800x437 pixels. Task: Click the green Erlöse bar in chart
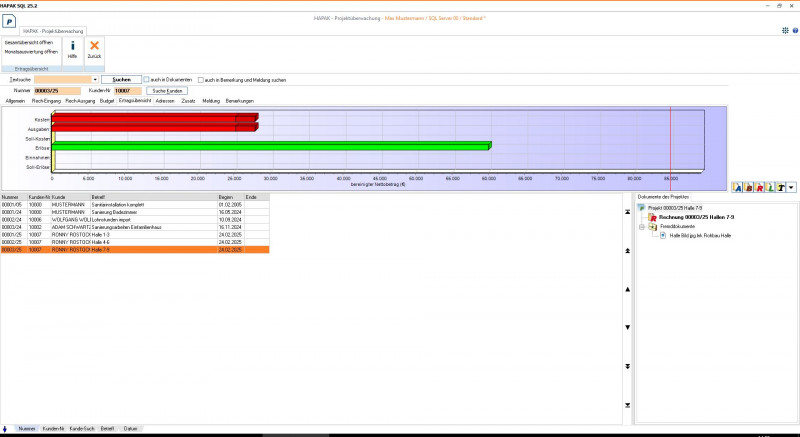(x=270, y=146)
